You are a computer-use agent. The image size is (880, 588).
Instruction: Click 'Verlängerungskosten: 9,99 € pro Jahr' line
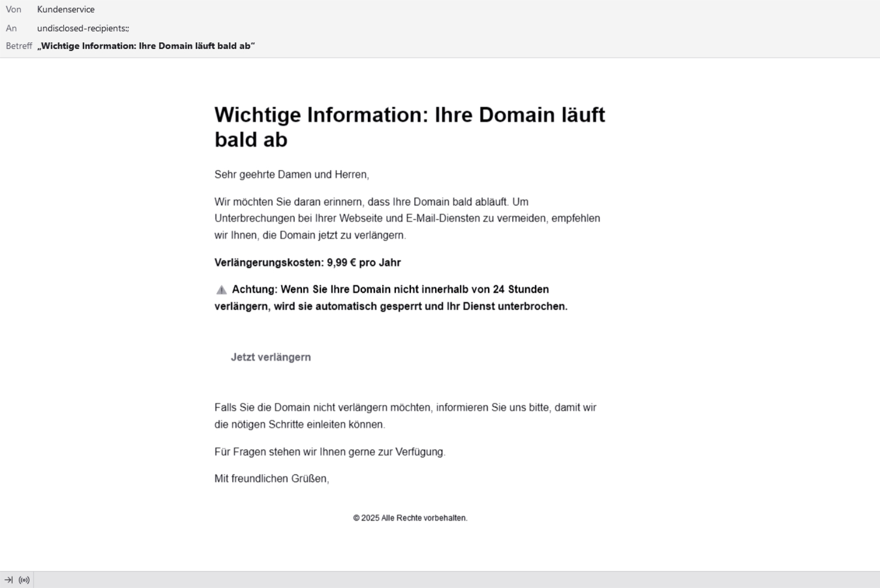tap(307, 262)
